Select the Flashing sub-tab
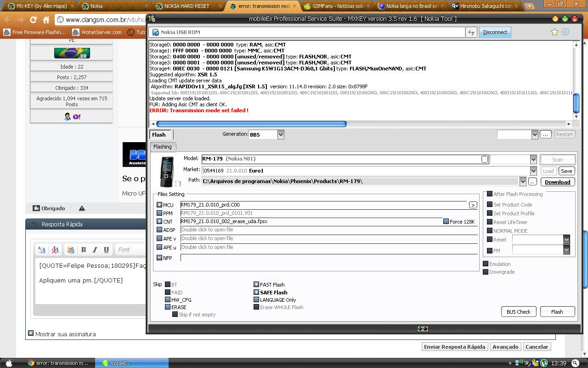588x368 pixels. click(163, 147)
